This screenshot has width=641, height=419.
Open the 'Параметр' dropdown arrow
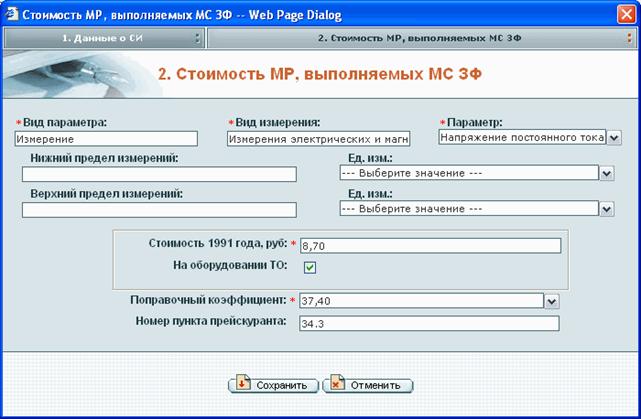(x=614, y=138)
